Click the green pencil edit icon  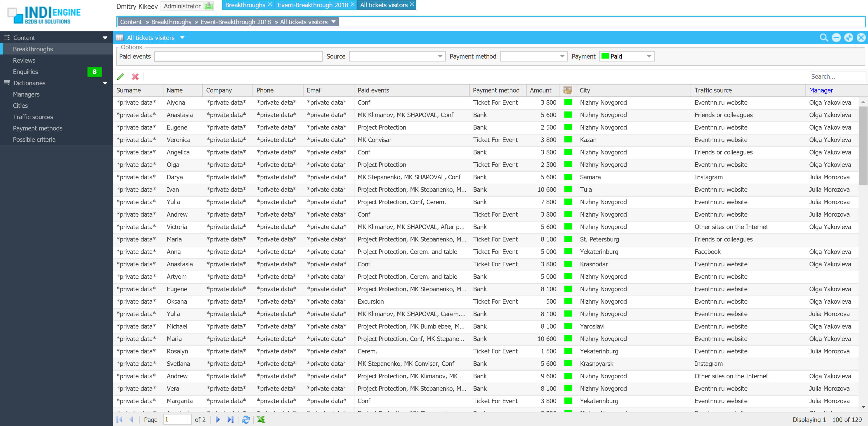[120, 76]
